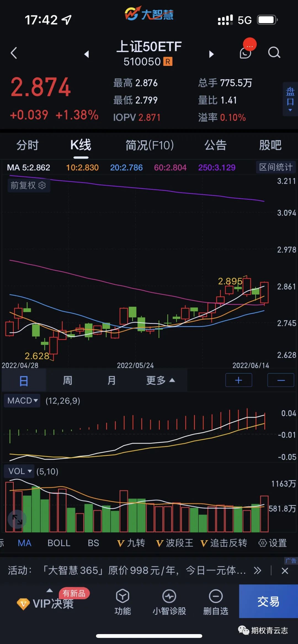
Task: Click the 区间统计 button
Action: point(275,167)
